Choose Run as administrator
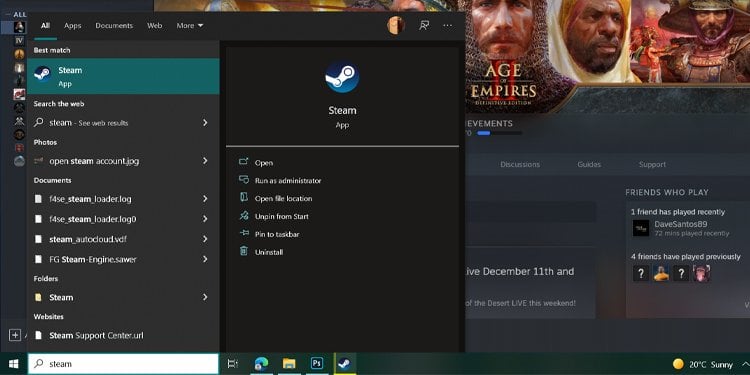 click(288, 180)
